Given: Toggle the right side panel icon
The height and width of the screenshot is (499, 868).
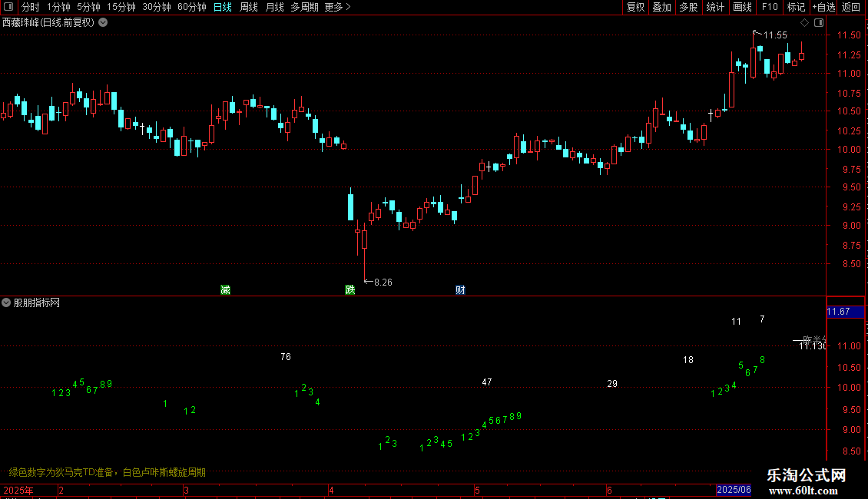Looking at the screenshot, I should click(x=819, y=23).
